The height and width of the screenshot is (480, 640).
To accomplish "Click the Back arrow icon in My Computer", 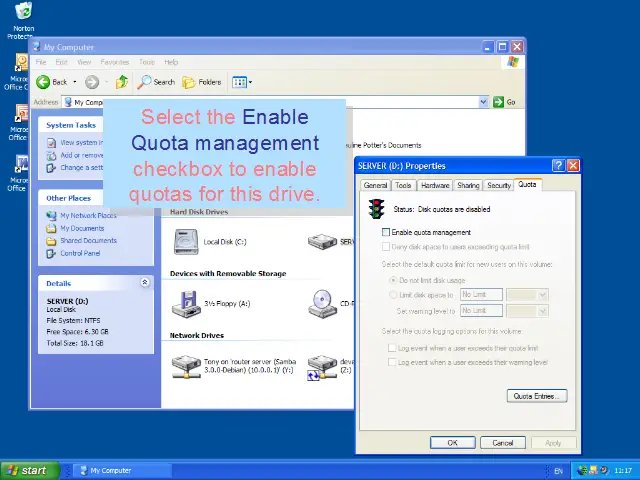I will coord(43,82).
